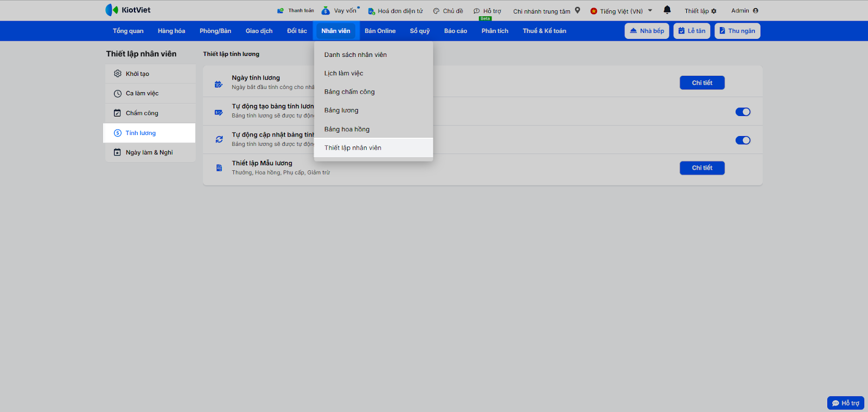Open the Đối tác navigation menu
This screenshot has height=412, width=868.
(x=297, y=31)
